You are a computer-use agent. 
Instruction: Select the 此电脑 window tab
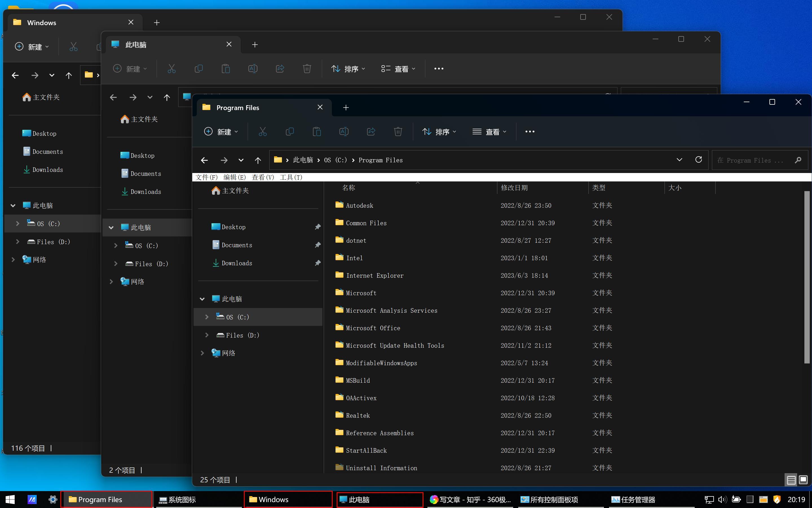click(174, 45)
